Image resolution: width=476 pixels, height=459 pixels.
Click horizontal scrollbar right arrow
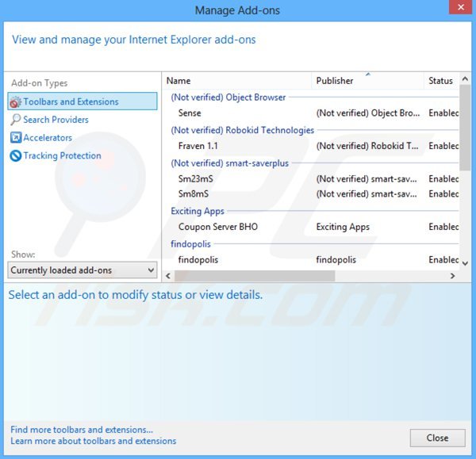click(452, 276)
